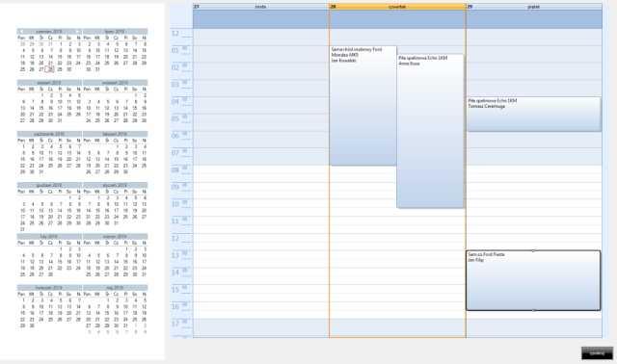Screen dimensions: 617x364
Task: Select Piła spalinowa appointment of Tomasz Ceremuga
Action: point(533,114)
